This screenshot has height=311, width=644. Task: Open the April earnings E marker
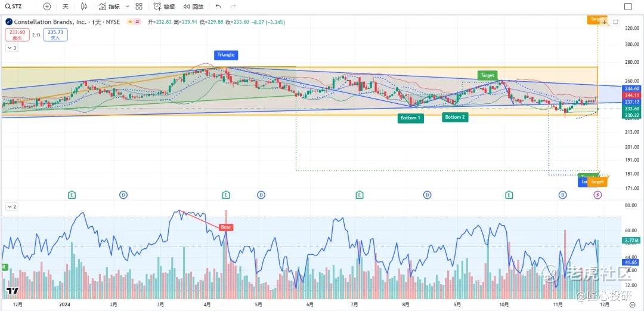tap(226, 195)
